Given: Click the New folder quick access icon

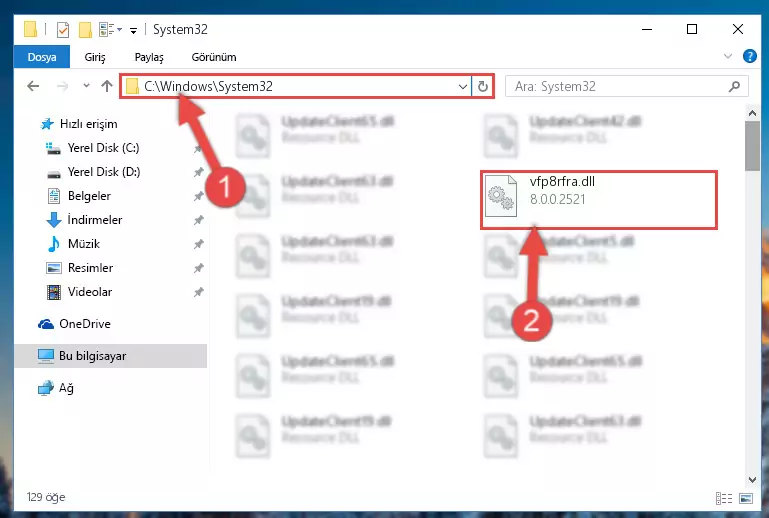Looking at the screenshot, I should [85, 29].
